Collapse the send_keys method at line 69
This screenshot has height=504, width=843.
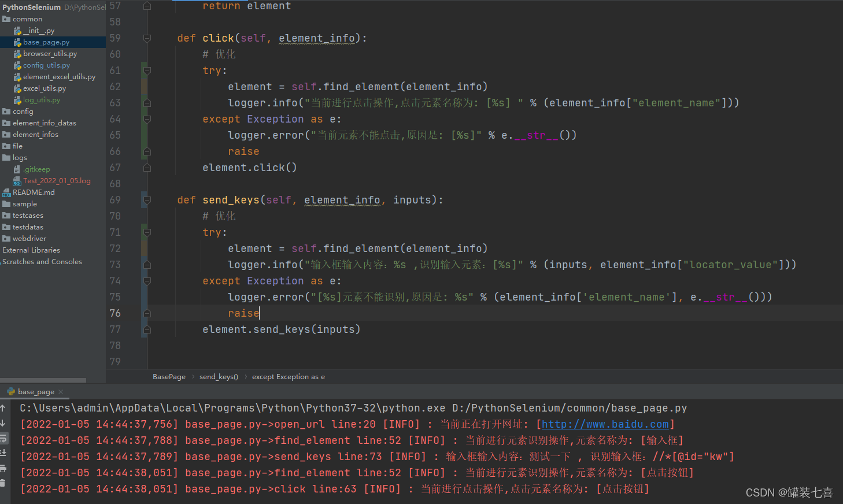point(147,200)
